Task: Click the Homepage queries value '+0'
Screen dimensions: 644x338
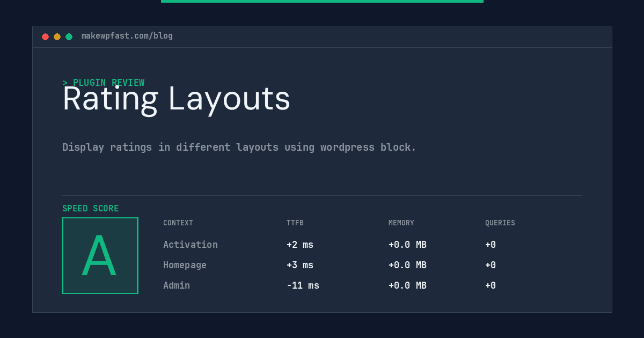Action: pos(491,265)
